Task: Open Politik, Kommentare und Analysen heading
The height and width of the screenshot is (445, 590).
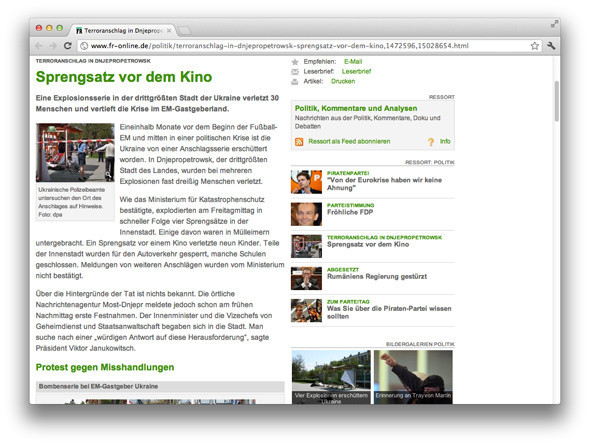Action: point(356,108)
